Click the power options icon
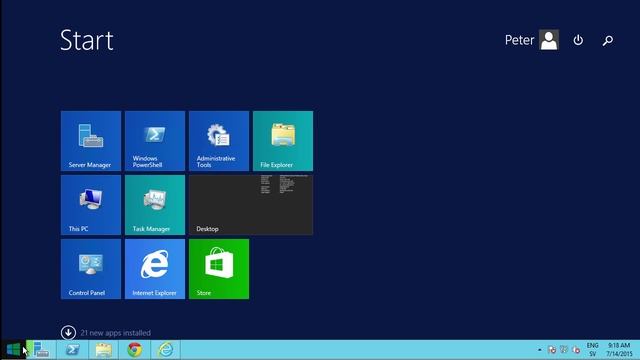Viewport: 640px width, 360px height. (578, 40)
